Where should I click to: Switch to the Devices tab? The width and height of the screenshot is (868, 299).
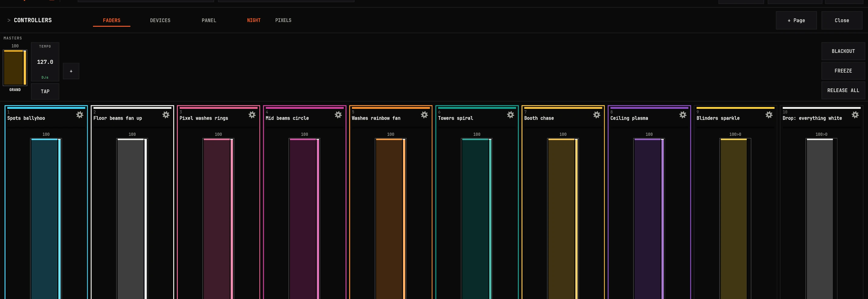point(160,20)
